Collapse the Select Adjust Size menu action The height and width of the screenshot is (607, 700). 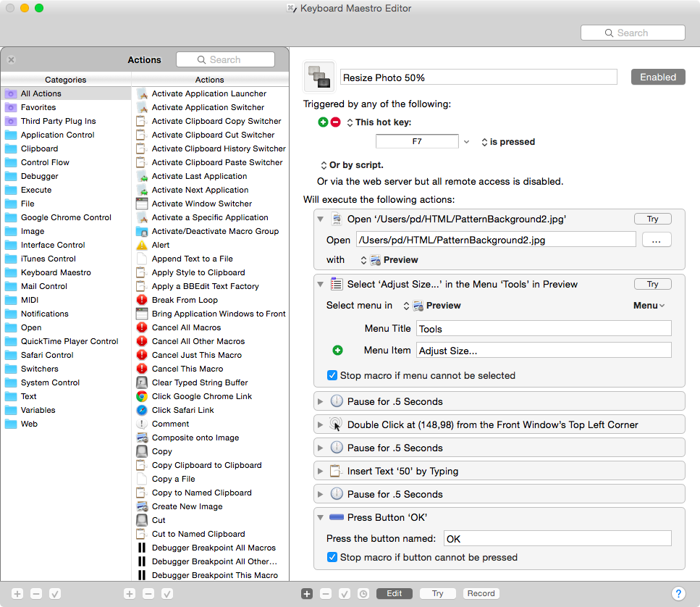[x=320, y=284]
